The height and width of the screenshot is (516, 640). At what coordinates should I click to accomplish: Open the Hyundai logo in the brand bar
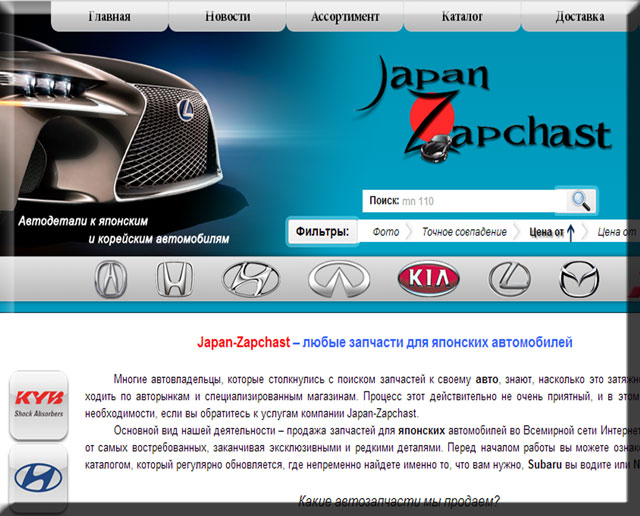point(253,278)
